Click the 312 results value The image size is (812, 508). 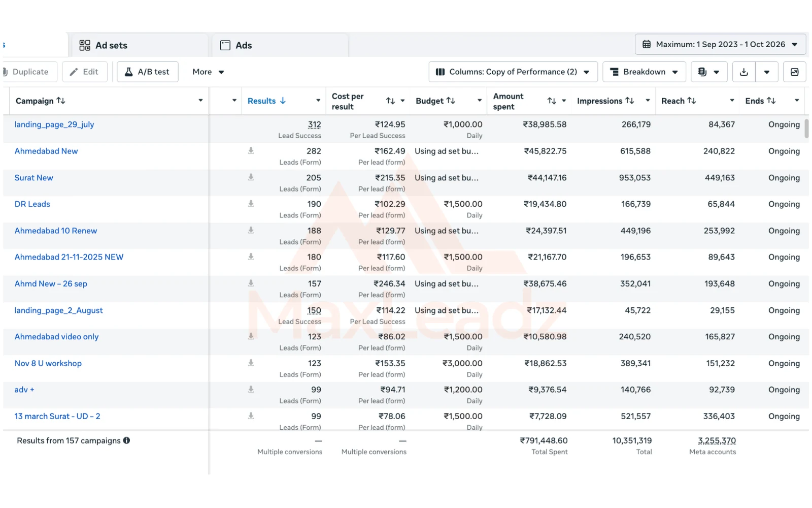click(x=315, y=124)
